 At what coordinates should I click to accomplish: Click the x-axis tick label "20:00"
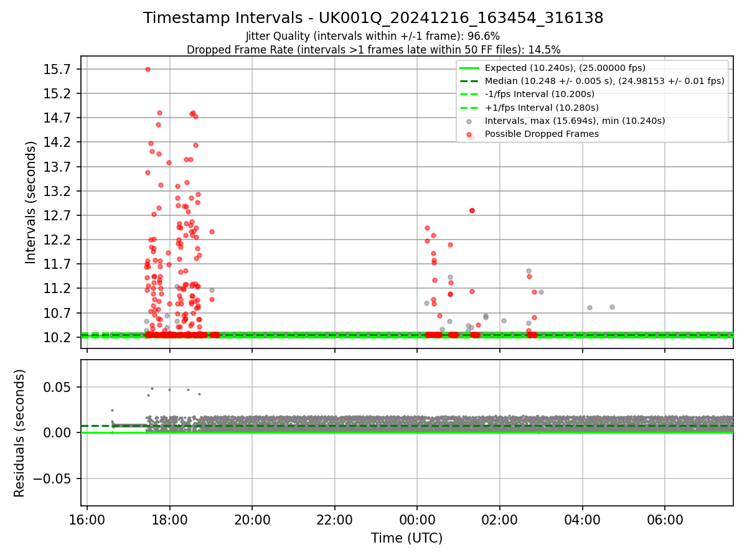click(x=252, y=520)
